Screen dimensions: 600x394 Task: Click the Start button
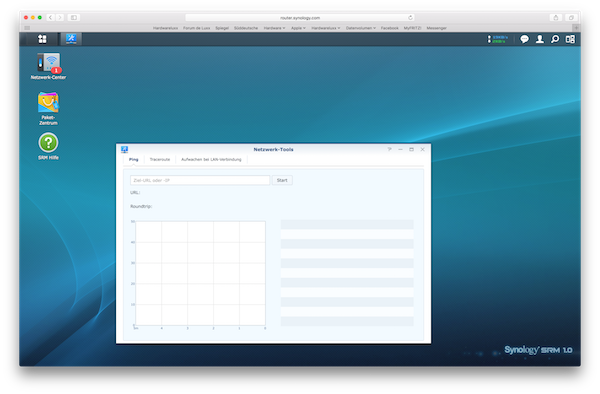[x=282, y=180]
